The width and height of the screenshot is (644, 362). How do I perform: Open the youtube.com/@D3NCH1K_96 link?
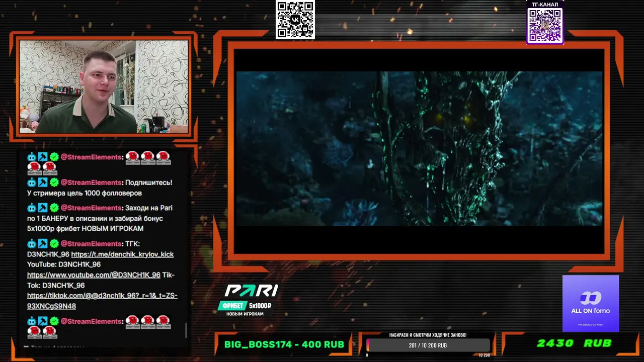click(94, 275)
